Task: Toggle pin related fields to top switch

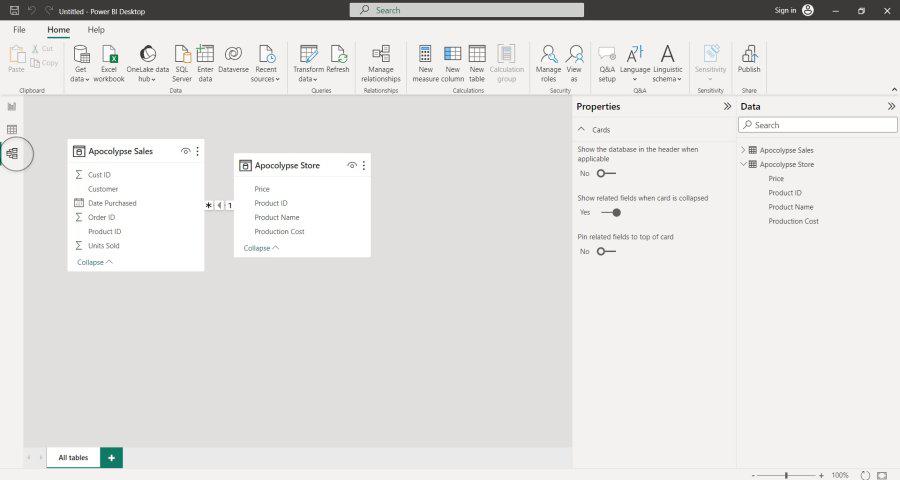Action: coord(606,251)
